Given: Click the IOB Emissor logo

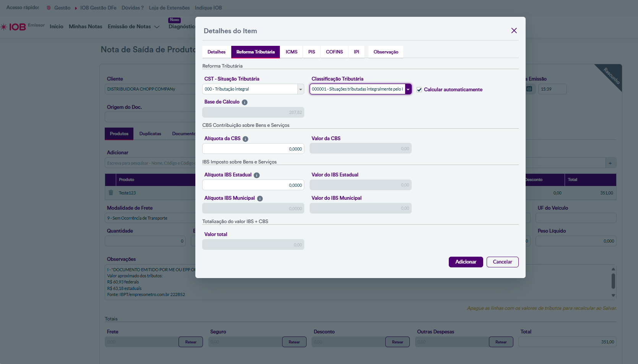Looking at the screenshot, I should tap(18, 27).
